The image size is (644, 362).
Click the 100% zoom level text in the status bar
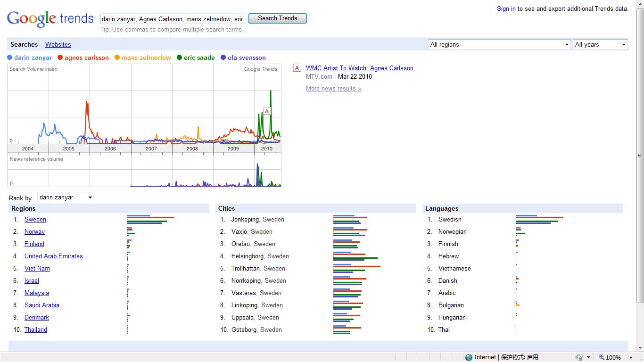(613, 357)
